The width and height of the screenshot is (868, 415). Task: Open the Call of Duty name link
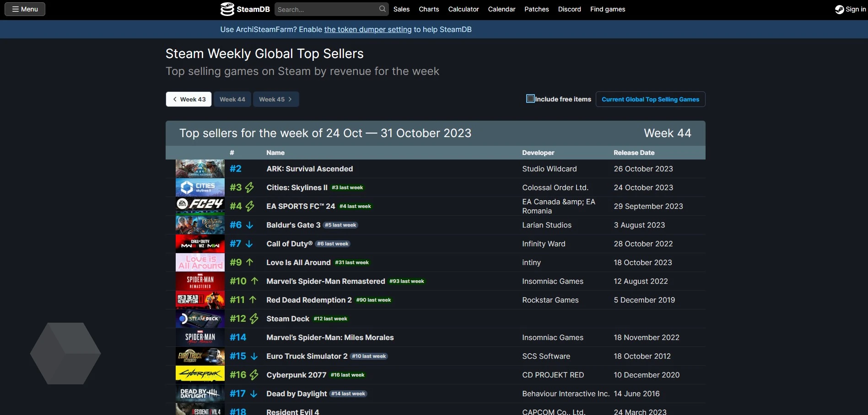(x=289, y=244)
